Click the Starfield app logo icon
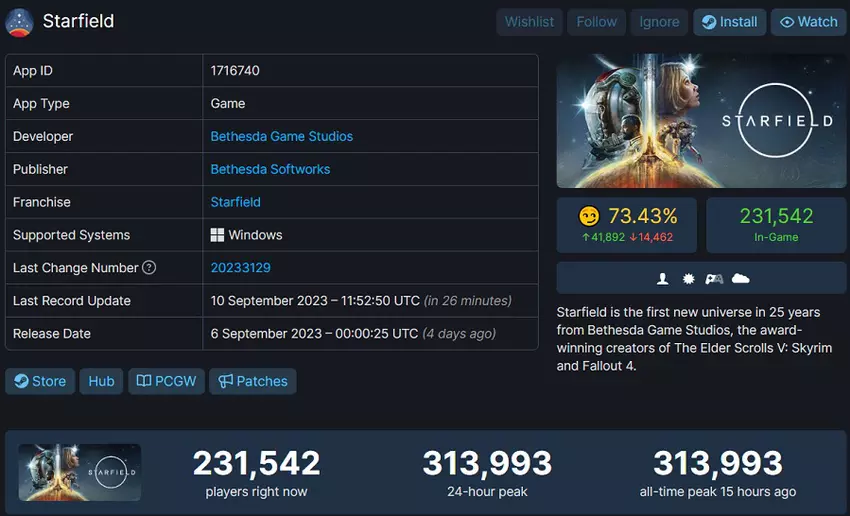Viewport: 850px width, 516px height. [20, 21]
